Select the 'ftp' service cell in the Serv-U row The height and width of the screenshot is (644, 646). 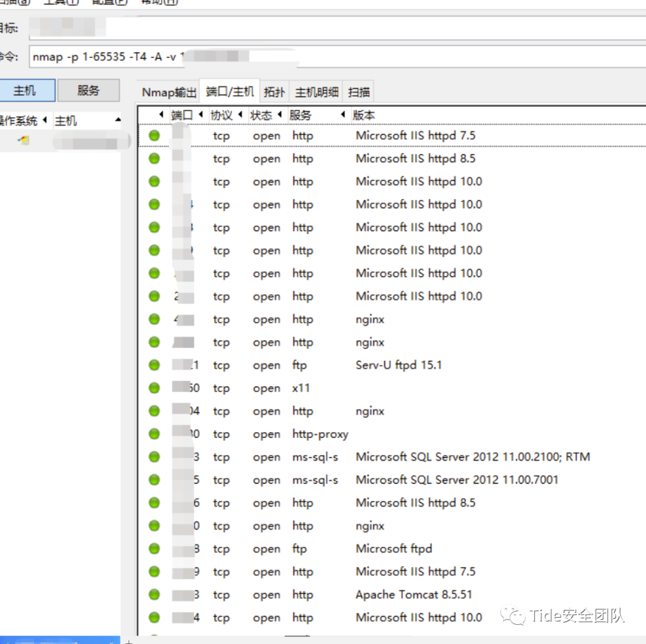(x=300, y=365)
